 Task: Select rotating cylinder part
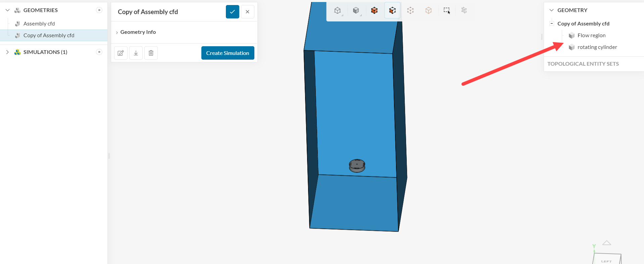tap(597, 47)
